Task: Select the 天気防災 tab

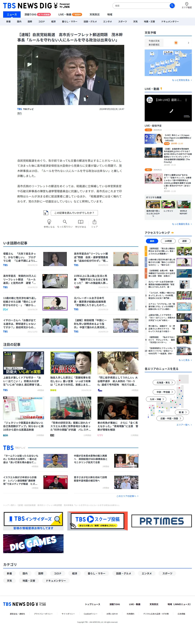Action: [x=94, y=14]
